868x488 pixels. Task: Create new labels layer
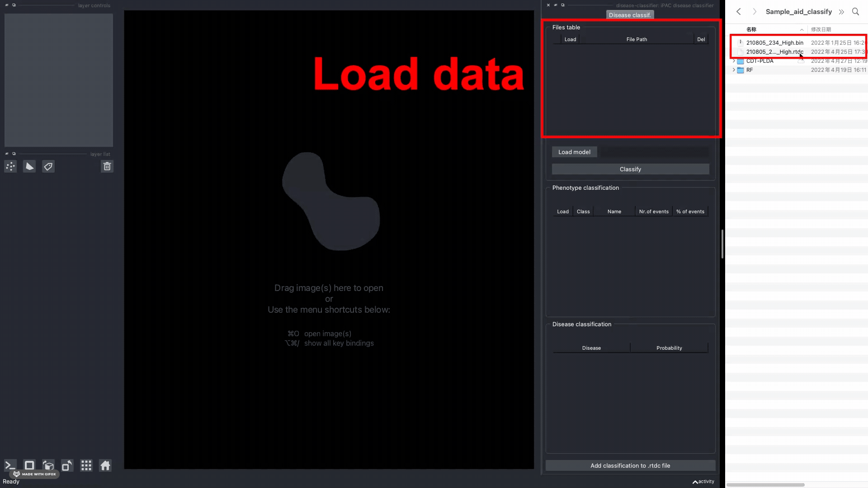48,167
